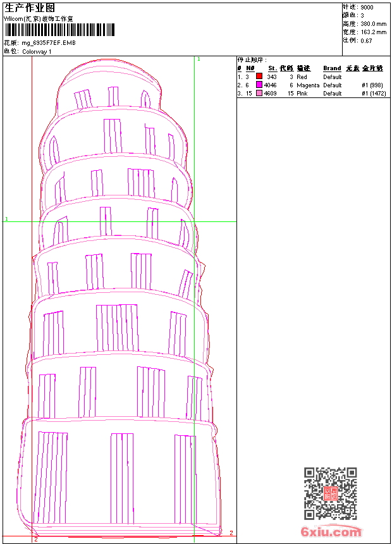The image size is (392, 544).
Task: Select the stitch count cell "343"
Action: click(272, 77)
